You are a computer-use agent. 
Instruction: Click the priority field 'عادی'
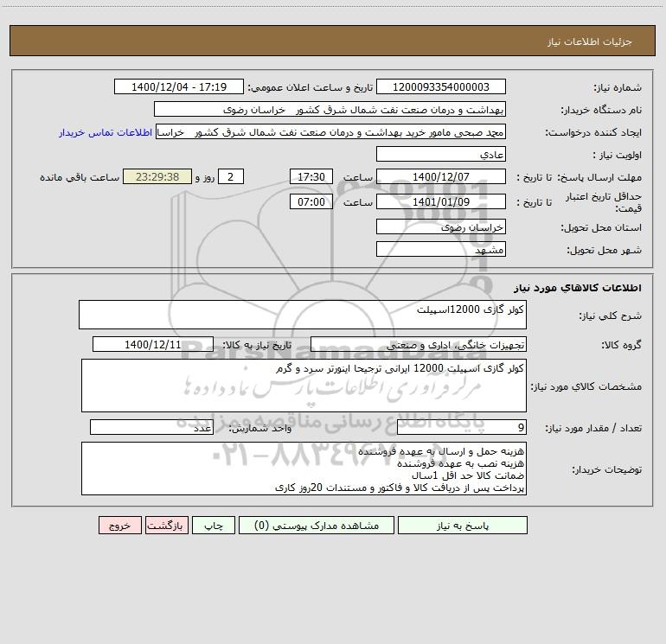click(441, 154)
